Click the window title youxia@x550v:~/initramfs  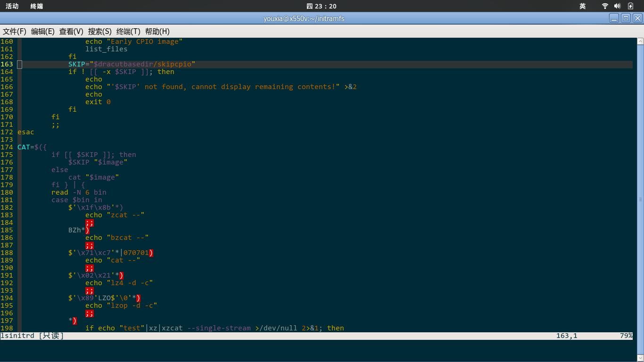pos(304,18)
